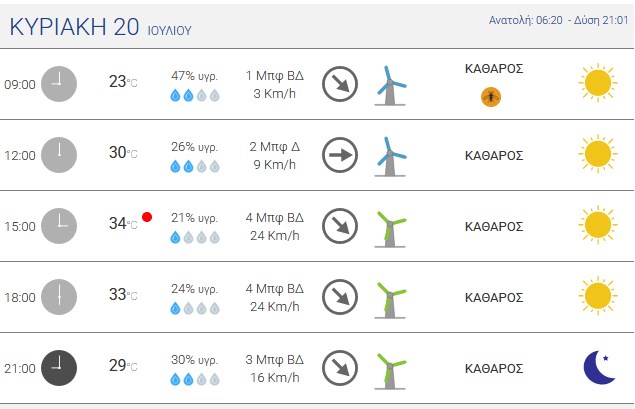Click the moon icon at 21:00

[x=599, y=367]
